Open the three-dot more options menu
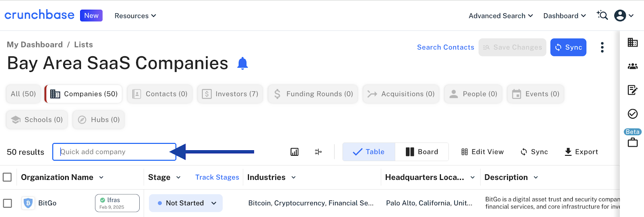 click(602, 48)
